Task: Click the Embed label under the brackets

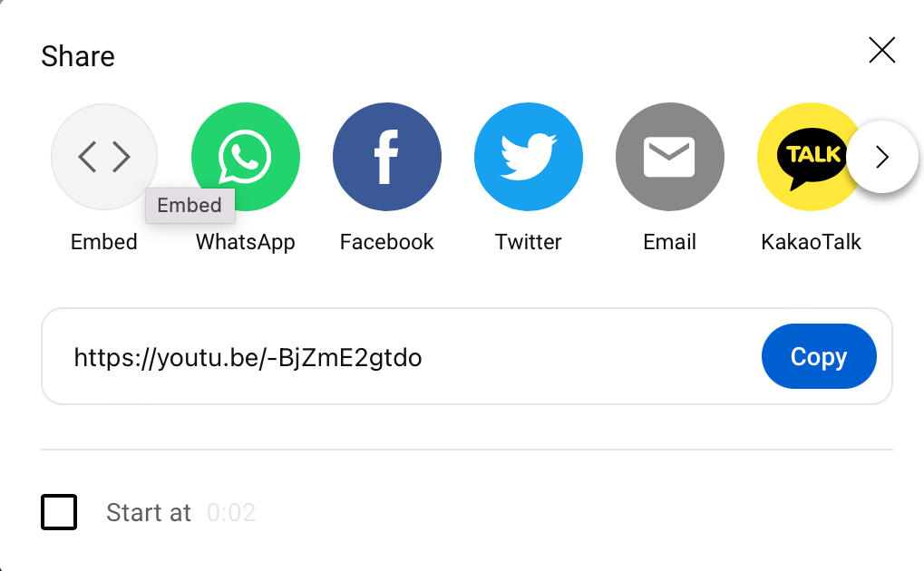Action: (104, 242)
